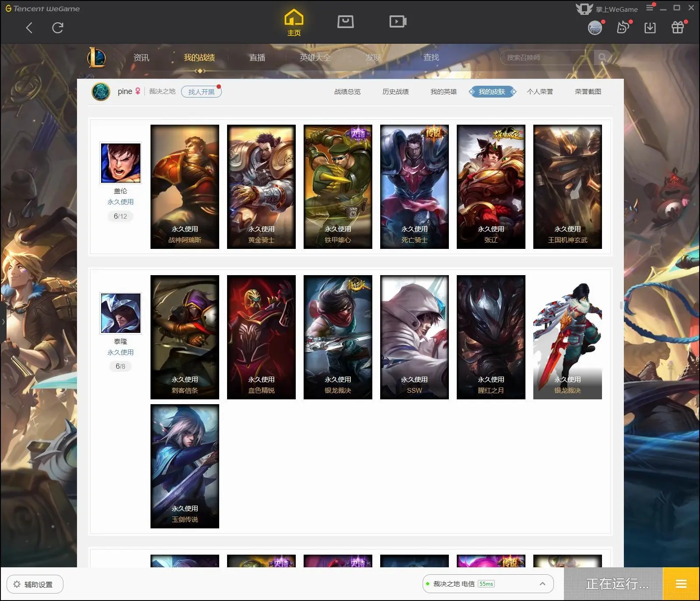Open the 发现 tab
This screenshot has height=601, width=700.
pos(373,57)
